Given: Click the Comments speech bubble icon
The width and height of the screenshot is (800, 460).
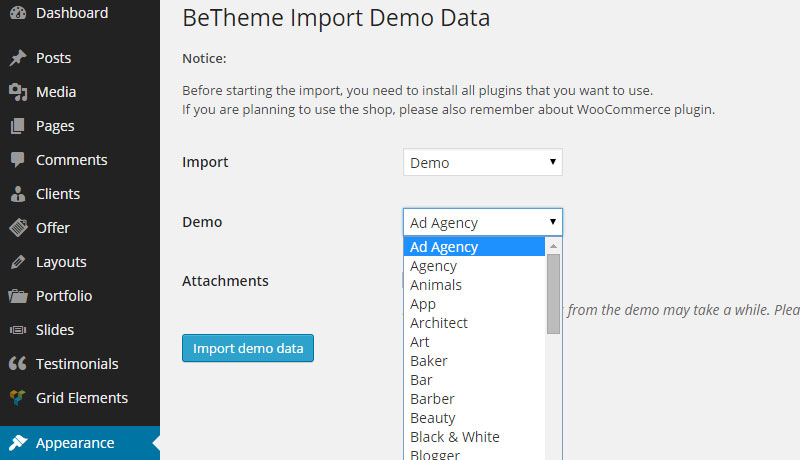Looking at the screenshot, I should [17, 160].
